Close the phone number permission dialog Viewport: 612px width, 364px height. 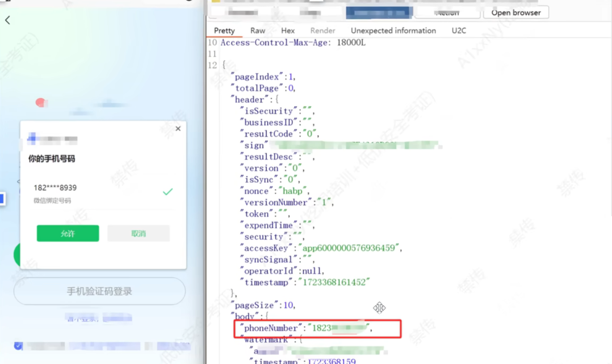point(178,129)
